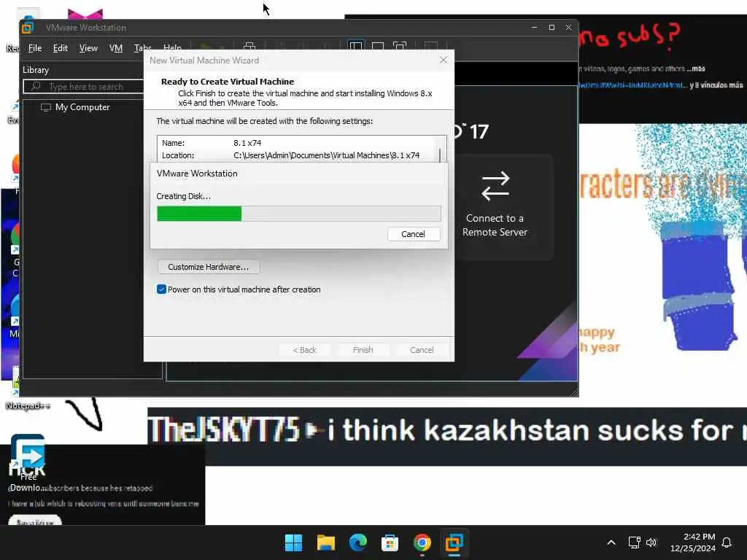Open the View menu
The height and width of the screenshot is (560, 747).
(x=88, y=48)
